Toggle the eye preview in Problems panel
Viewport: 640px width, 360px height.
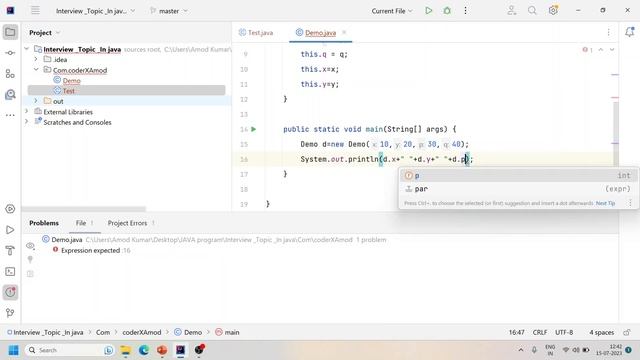pos(30,245)
